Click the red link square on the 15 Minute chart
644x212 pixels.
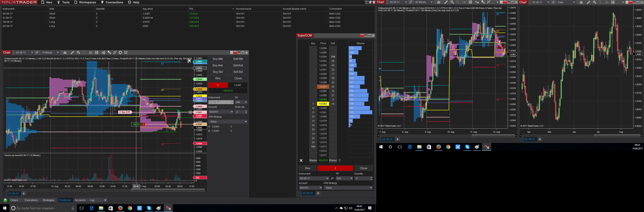click(x=235, y=53)
